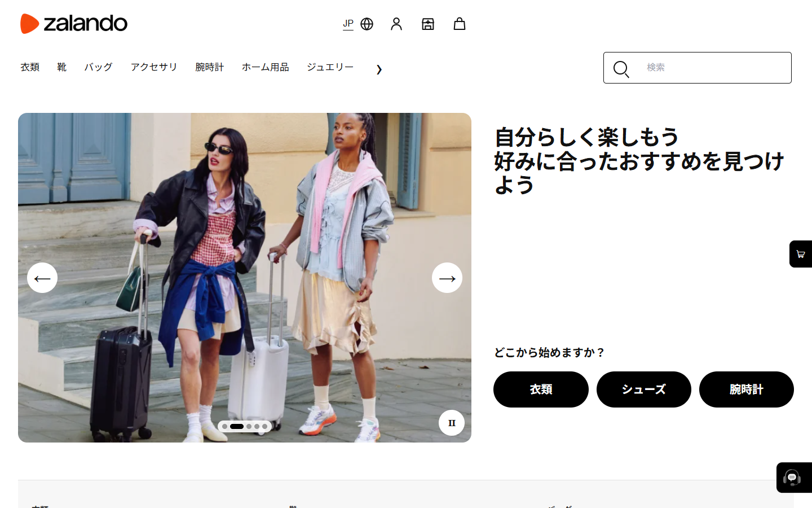Viewport: 812px width, 508px height.
Task: Go to the next carousel slide
Action: click(447, 278)
